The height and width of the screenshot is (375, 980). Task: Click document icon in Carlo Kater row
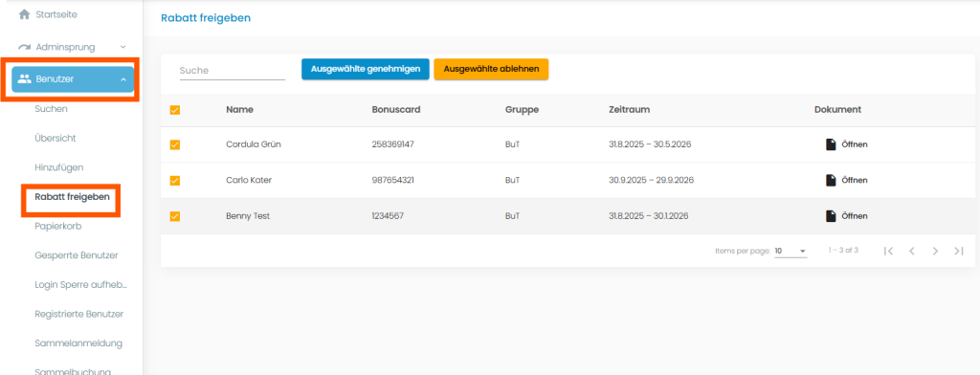pyautogui.click(x=831, y=180)
